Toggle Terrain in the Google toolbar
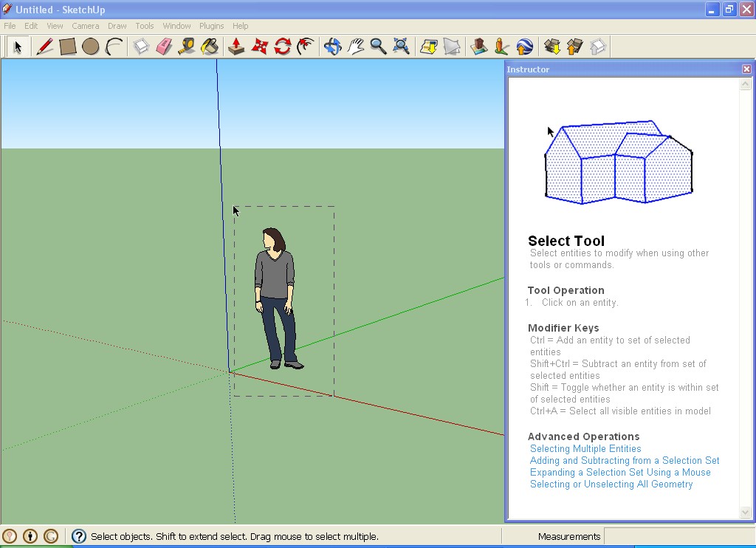 pos(451,46)
